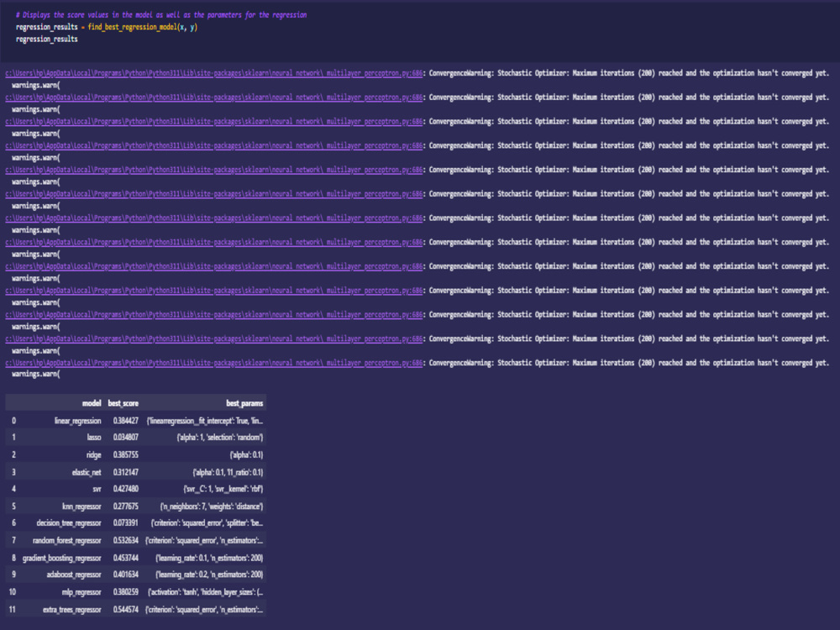Image resolution: width=840 pixels, height=630 pixels.
Task: Click the score value 0.277675
Action: (x=126, y=507)
